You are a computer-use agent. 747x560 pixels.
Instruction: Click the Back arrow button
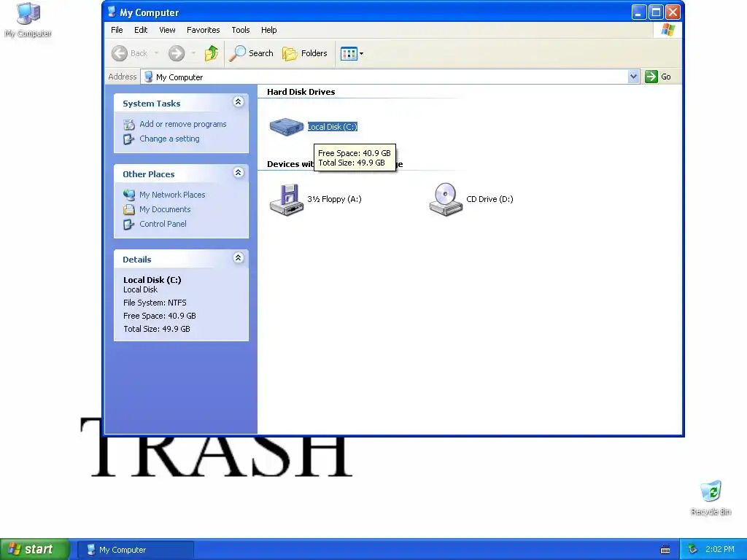pyautogui.click(x=120, y=53)
